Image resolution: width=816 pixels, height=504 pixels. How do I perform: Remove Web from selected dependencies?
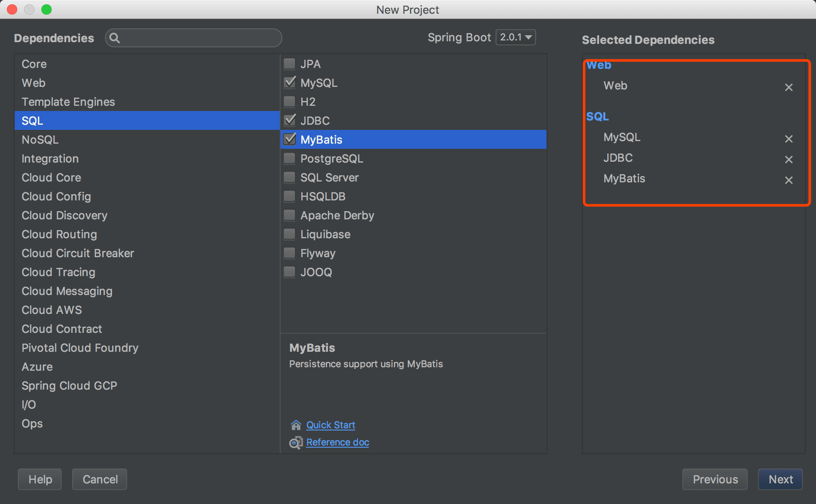tap(788, 87)
